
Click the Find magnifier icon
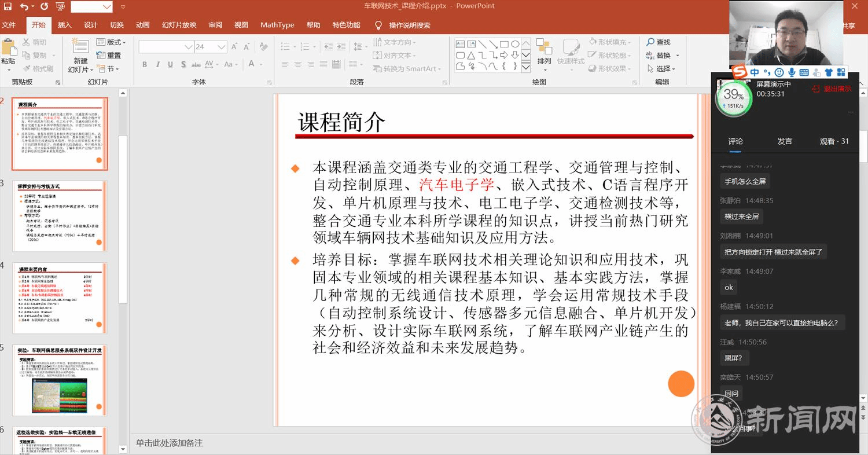coord(650,42)
